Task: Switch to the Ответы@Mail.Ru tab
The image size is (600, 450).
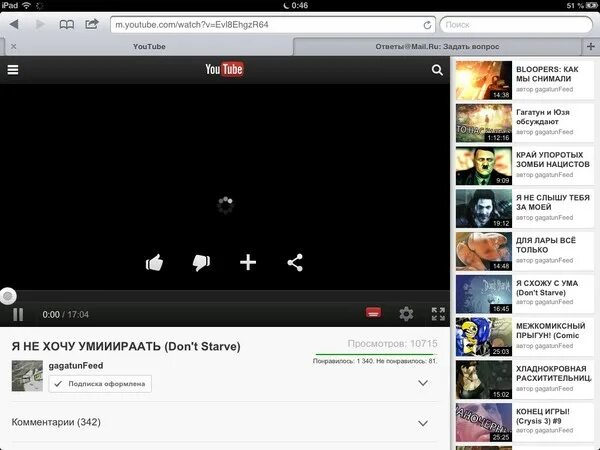Action: 437,47
